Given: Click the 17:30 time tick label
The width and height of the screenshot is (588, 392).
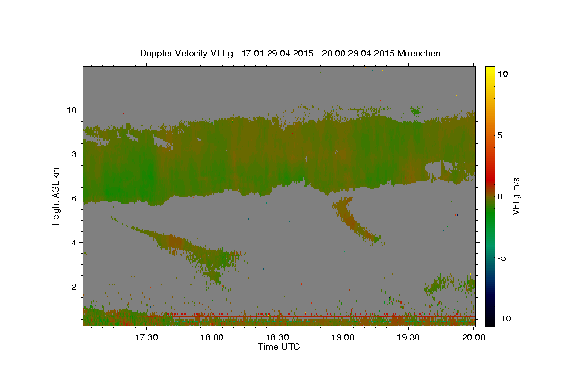Looking at the screenshot, I should pos(147,337).
